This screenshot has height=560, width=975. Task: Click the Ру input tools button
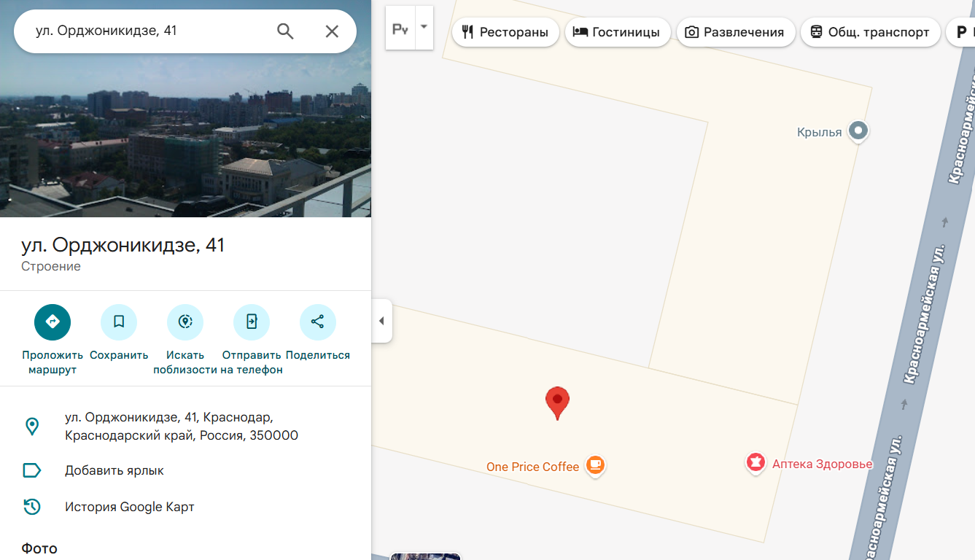pos(400,28)
